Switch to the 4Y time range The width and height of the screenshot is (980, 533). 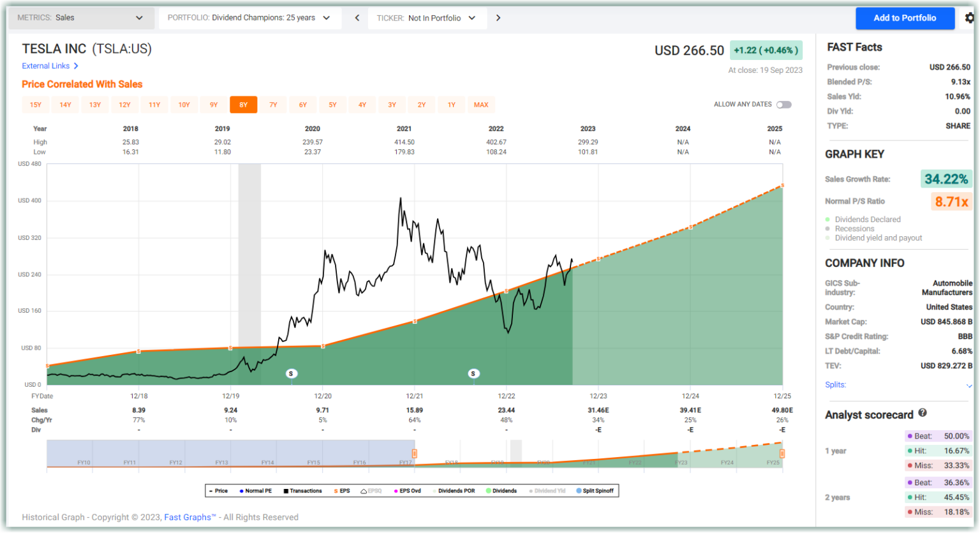click(362, 105)
